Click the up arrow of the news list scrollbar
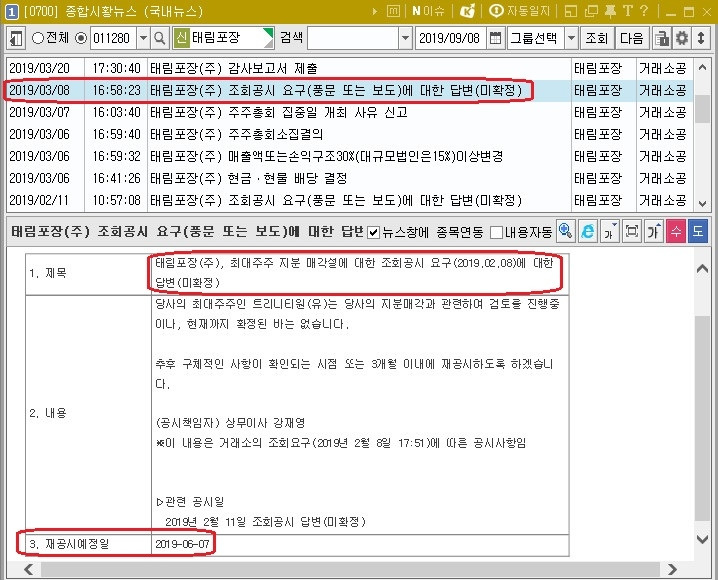 702,67
